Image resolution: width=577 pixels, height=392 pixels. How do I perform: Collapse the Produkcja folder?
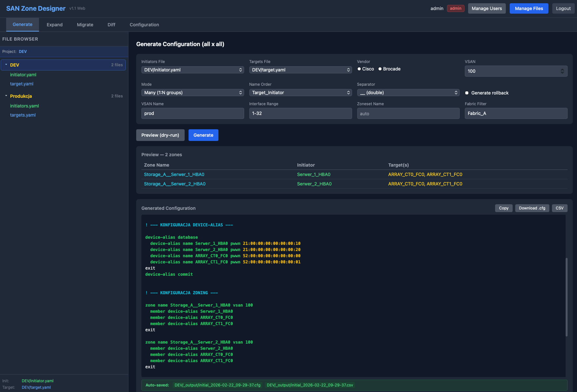pyautogui.click(x=6, y=96)
